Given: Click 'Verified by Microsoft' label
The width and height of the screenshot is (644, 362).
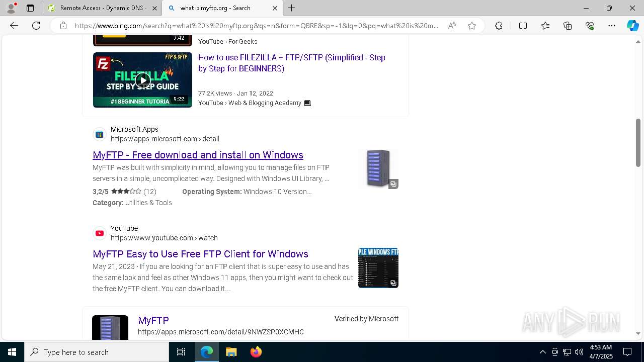Looking at the screenshot, I should click(x=367, y=319).
